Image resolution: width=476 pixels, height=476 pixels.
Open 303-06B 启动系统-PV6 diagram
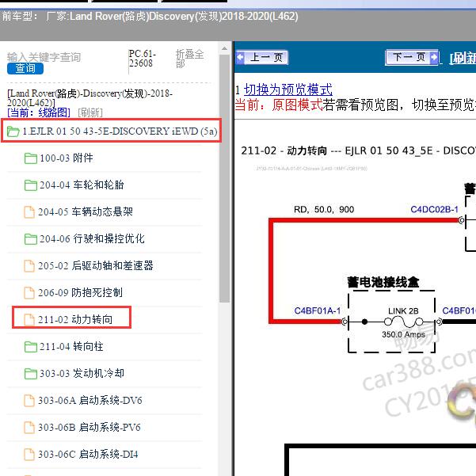click(89, 428)
